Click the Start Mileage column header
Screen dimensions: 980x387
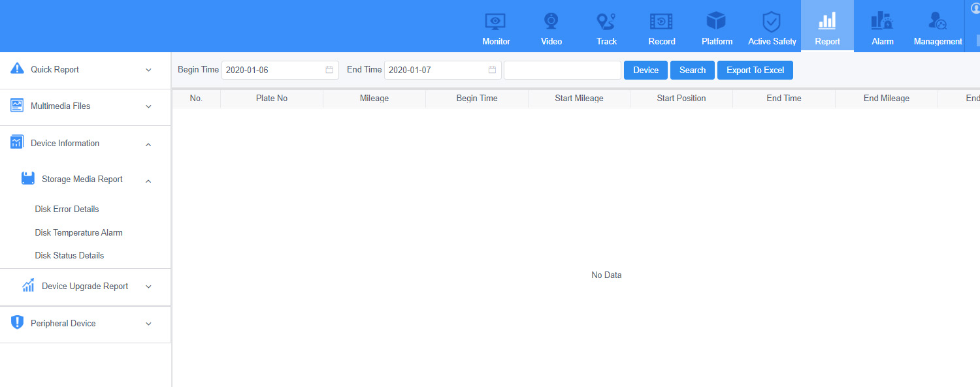[x=579, y=99]
